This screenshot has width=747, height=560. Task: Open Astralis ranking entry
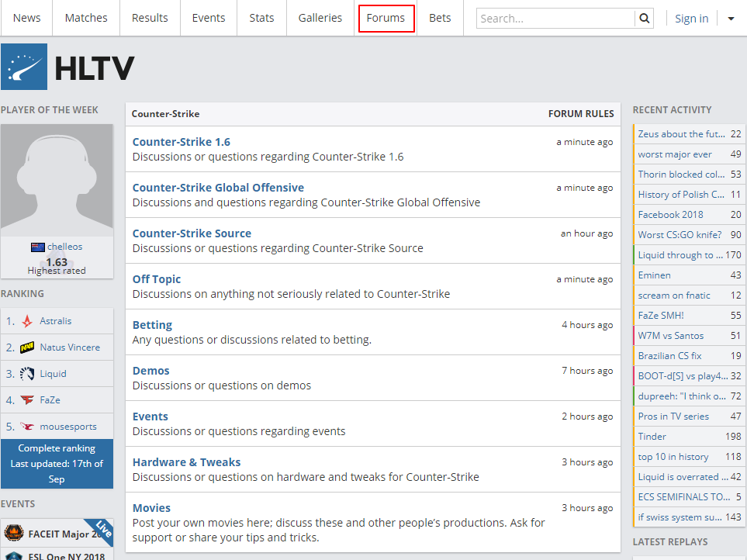tap(57, 321)
